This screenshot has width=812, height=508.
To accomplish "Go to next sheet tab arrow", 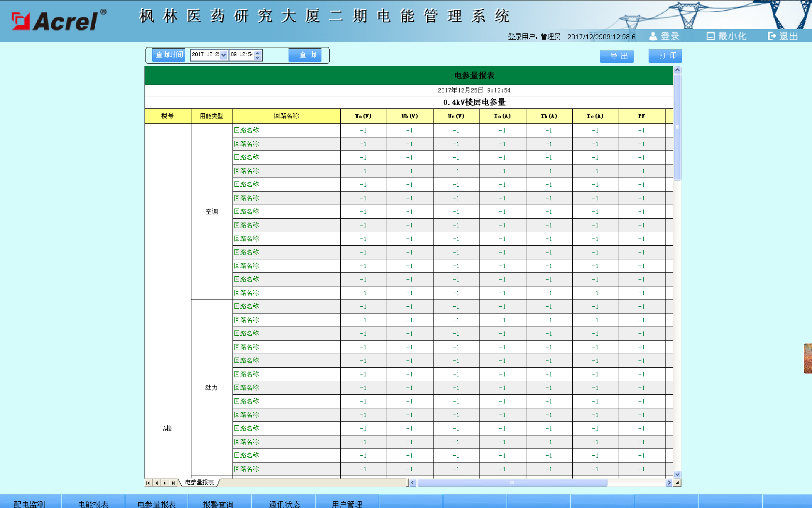I will (165, 483).
